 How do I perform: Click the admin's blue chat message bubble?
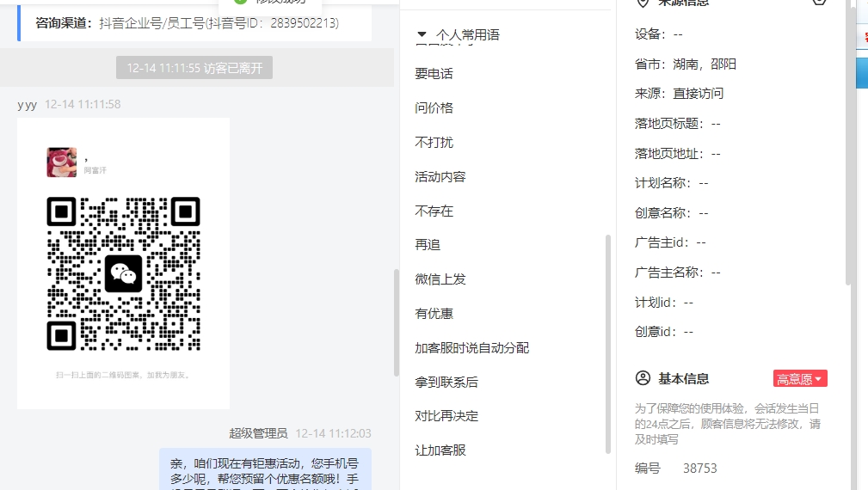(265, 469)
